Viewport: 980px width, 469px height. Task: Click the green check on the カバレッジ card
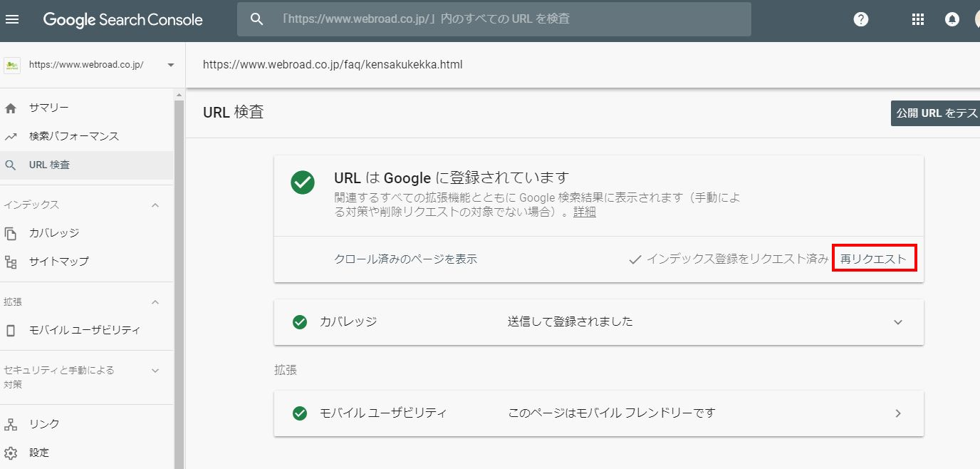click(x=300, y=322)
